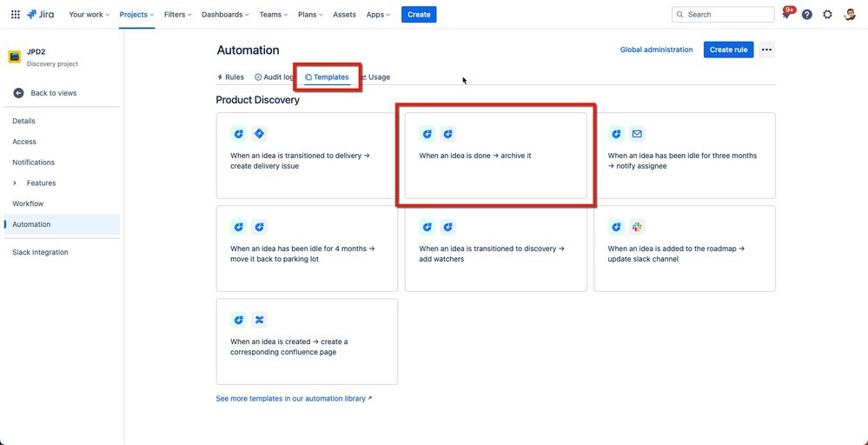Viewport: 868px width, 445px height.
Task: Select the create confluence page template card
Action: coord(307,342)
